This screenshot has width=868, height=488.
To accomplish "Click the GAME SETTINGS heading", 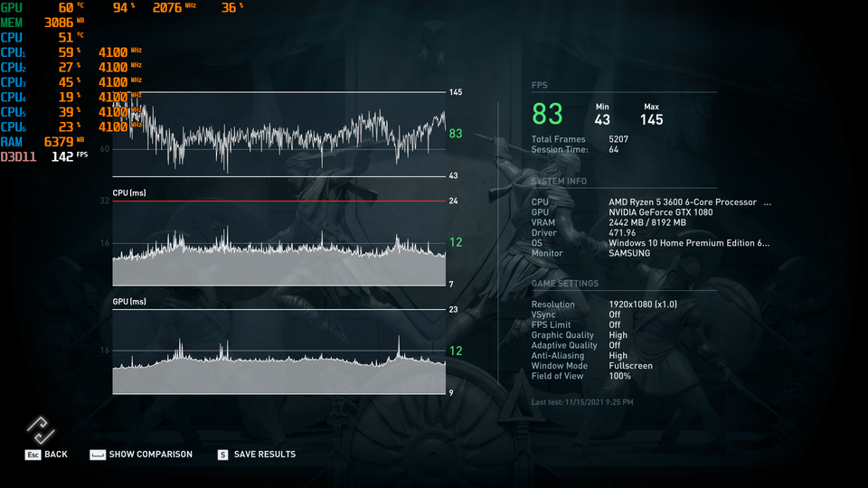I will pyautogui.click(x=565, y=283).
